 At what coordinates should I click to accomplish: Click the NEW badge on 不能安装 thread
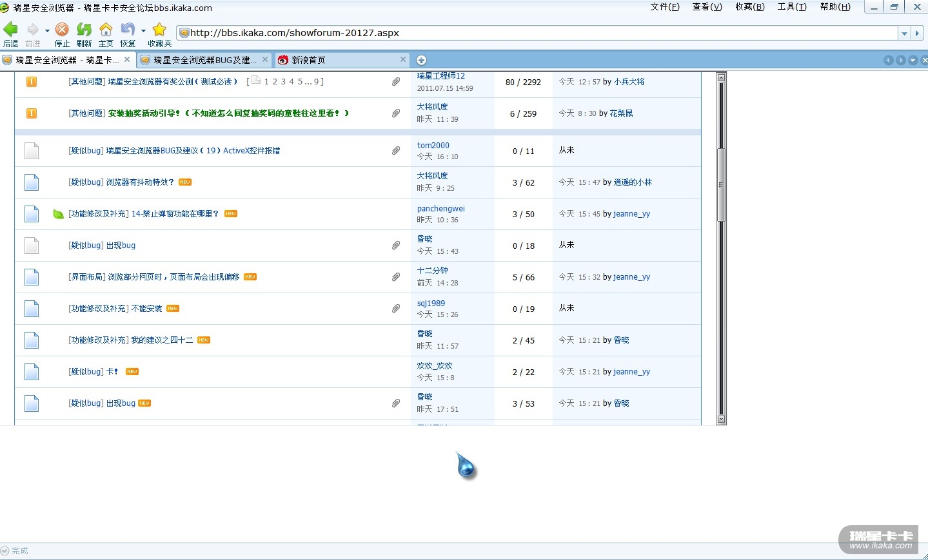click(x=173, y=309)
